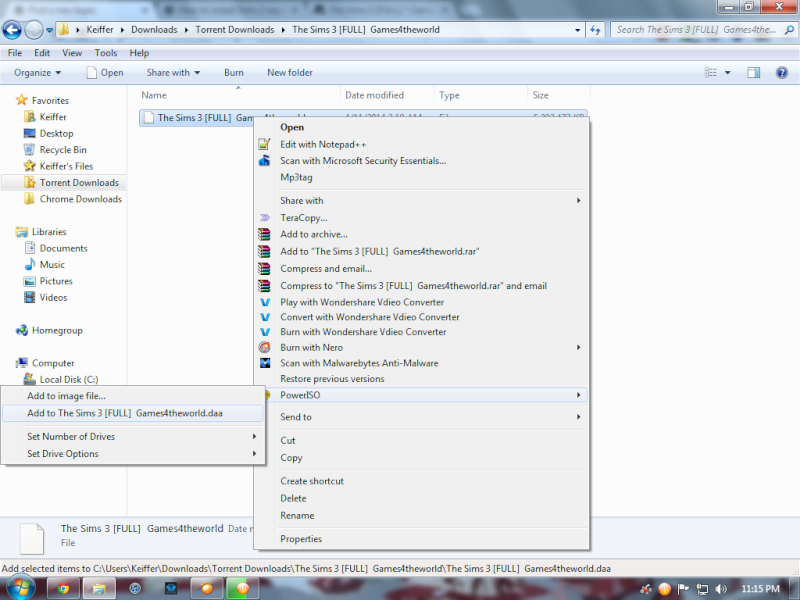This screenshot has height=600, width=800.
Task: Open the View menu
Action: tap(72, 53)
